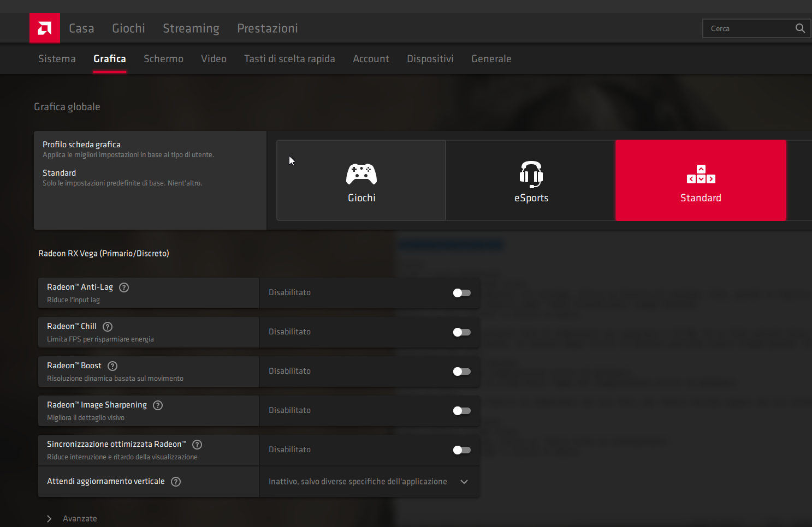Image resolution: width=812 pixels, height=527 pixels.
Task: Open help for Radeon Anti-Lag
Action: [x=124, y=288]
